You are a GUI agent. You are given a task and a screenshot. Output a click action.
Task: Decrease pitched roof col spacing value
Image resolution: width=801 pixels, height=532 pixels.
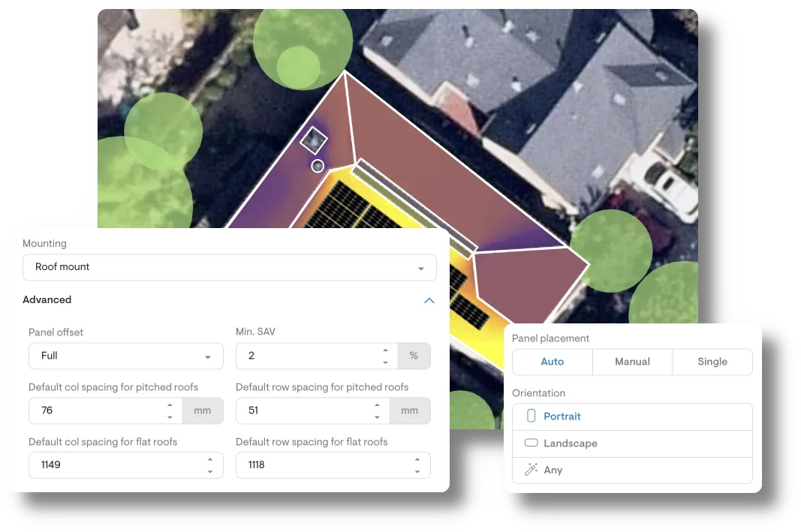pos(170,416)
